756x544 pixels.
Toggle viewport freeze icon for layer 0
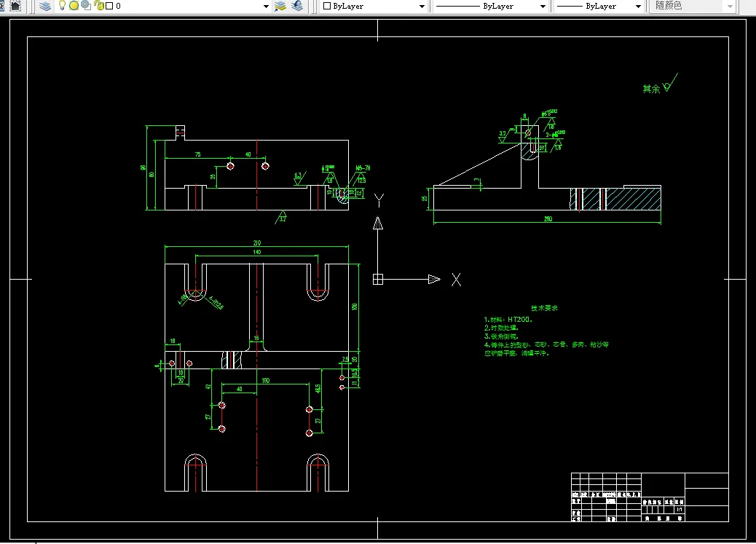(86, 6)
